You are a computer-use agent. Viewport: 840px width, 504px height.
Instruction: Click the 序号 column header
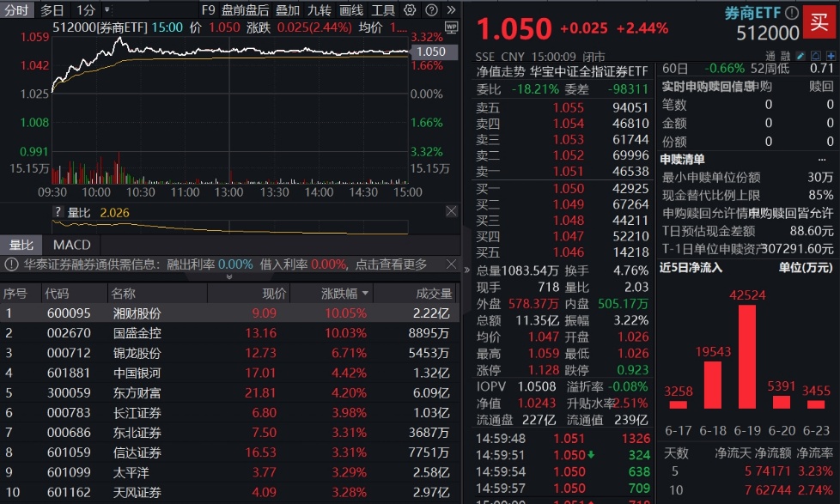point(15,294)
